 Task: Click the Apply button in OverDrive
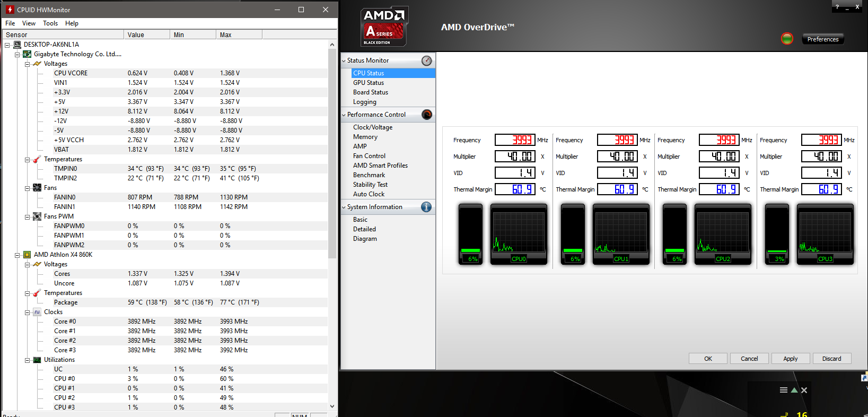(x=791, y=359)
